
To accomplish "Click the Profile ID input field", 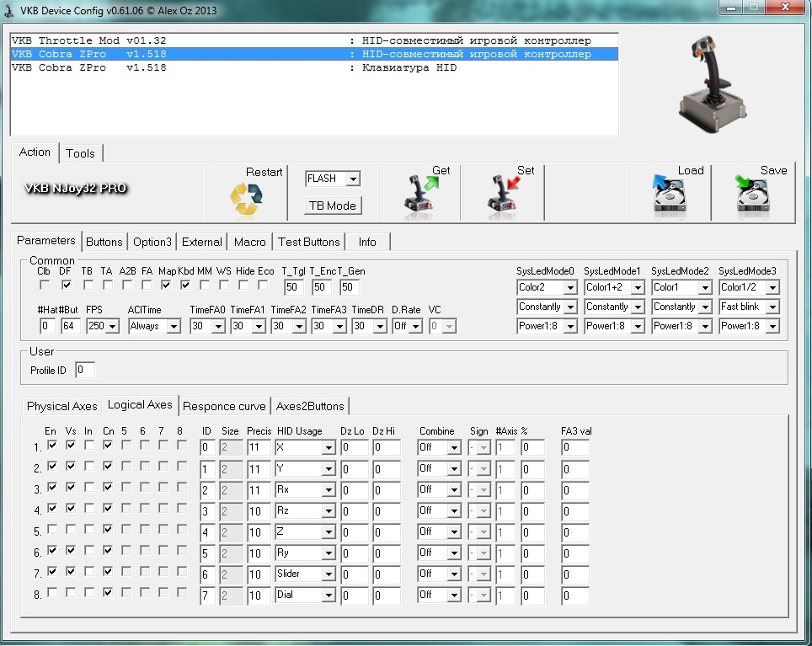I will coord(85,370).
